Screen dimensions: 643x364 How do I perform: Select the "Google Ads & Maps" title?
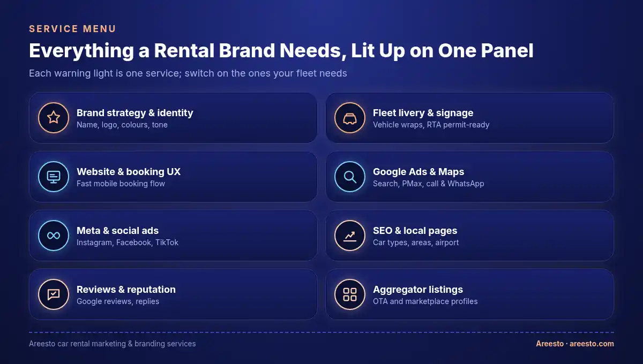(x=418, y=172)
